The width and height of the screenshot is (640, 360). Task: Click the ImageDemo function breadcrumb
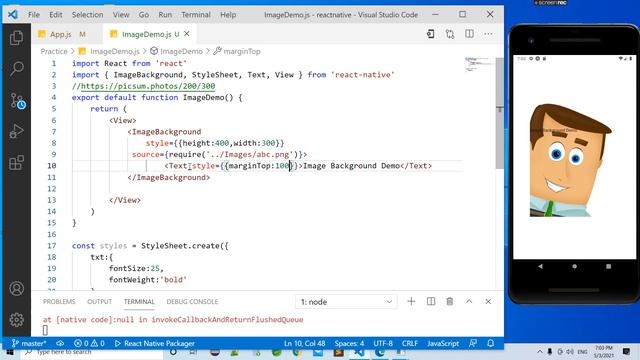click(181, 51)
